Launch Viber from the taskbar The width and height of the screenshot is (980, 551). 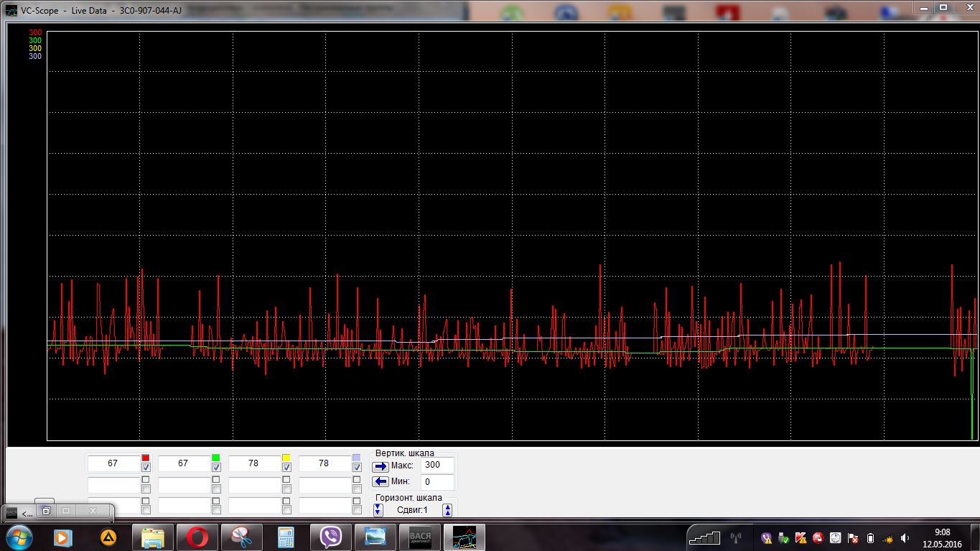[331, 537]
